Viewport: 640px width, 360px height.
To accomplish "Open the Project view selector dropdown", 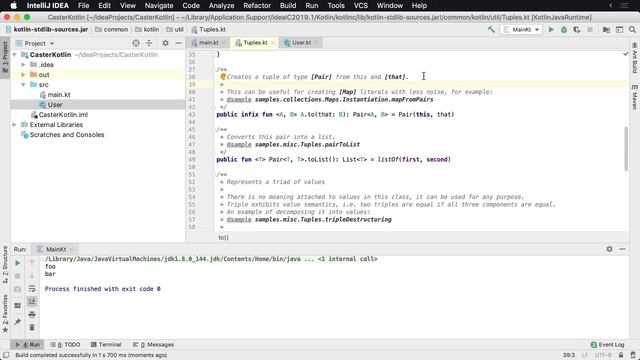I will point(39,43).
